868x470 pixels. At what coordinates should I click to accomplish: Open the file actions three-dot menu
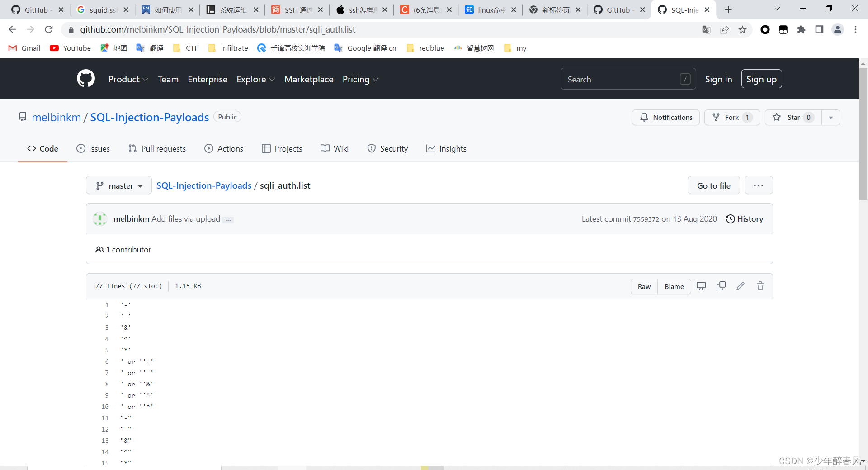click(x=759, y=185)
